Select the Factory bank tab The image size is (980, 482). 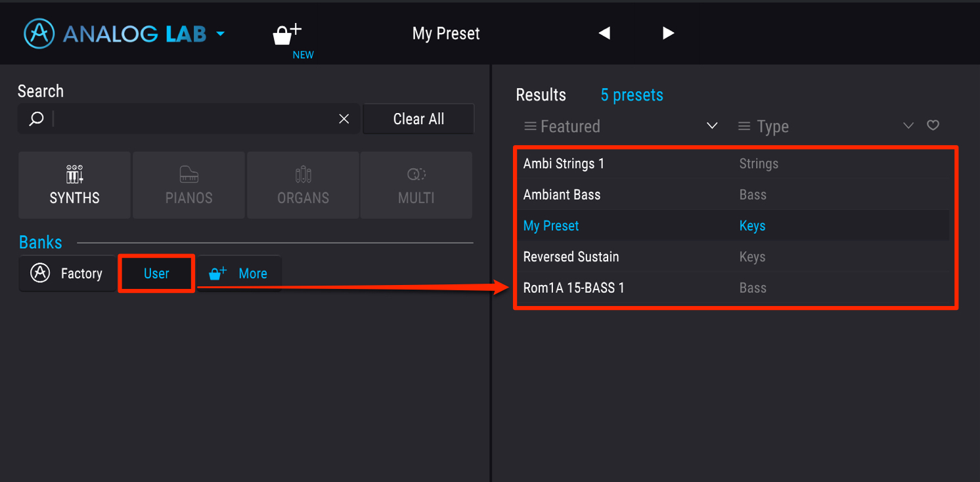(67, 273)
